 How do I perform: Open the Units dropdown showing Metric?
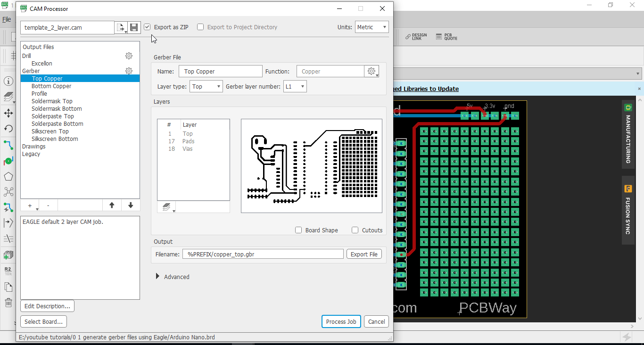point(372,27)
